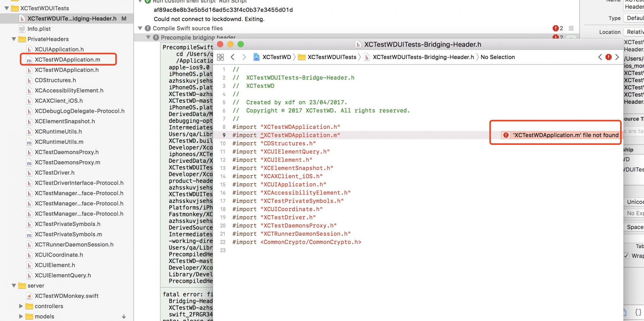Open XCTestDaemonsProxy.h file
The width and height of the screenshot is (644, 321).
point(66,152)
